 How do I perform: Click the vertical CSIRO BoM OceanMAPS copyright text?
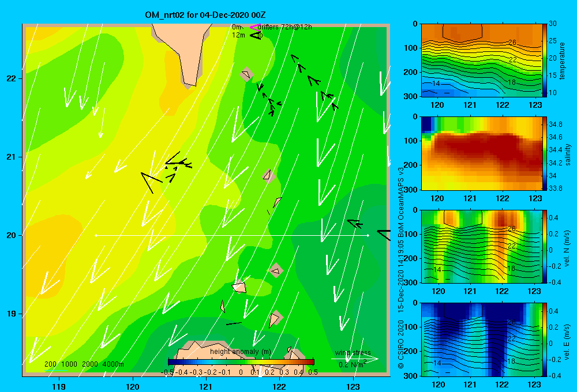(x=401, y=267)
